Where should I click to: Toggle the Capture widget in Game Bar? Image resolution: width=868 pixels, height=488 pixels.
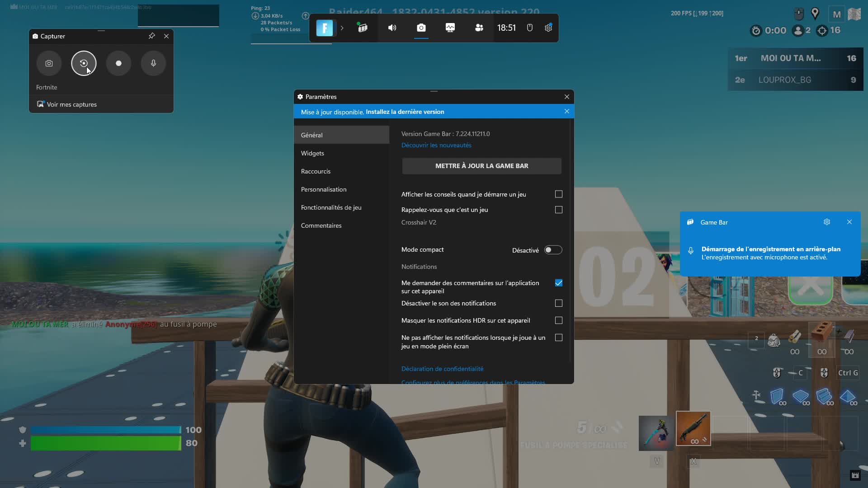[421, 28]
